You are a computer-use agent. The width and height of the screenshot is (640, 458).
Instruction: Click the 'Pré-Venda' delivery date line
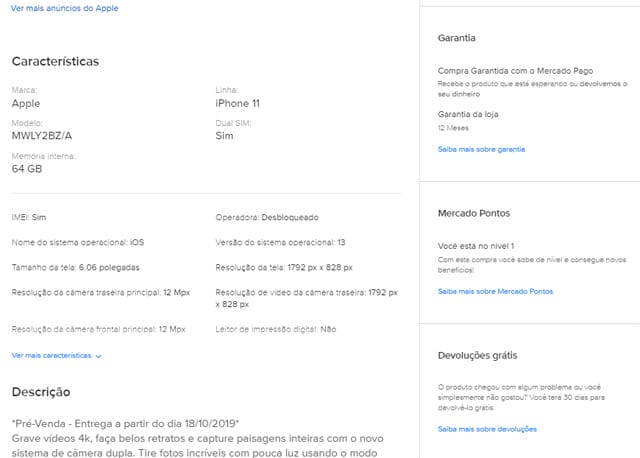pos(125,424)
